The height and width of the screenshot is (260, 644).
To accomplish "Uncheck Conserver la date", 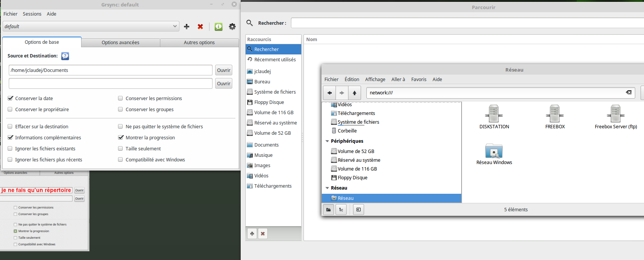I will (10, 98).
